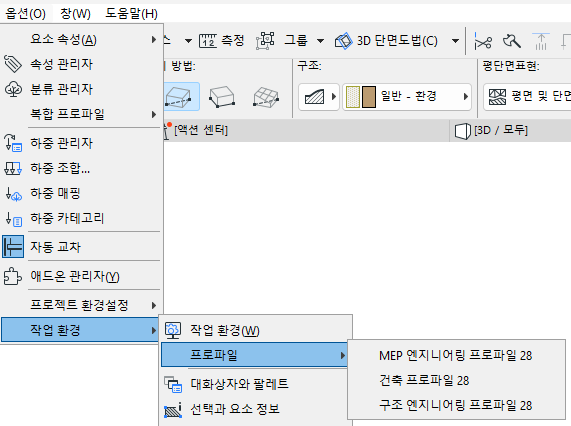Image resolution: width=571 pixels, height=426 pixels.
Task: Open dropdown arrow left of 측정
Action: pos(188,41)
